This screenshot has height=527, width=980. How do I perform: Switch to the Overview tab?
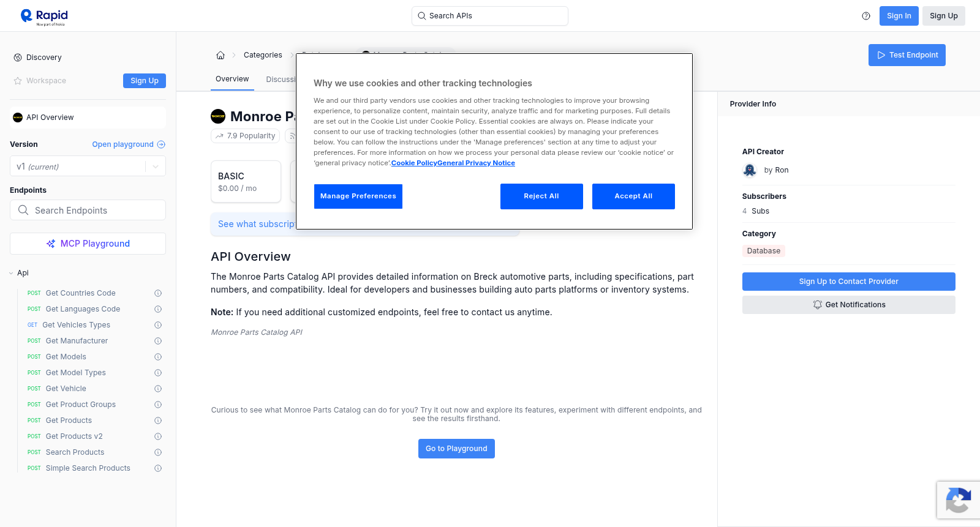point(232,79)
